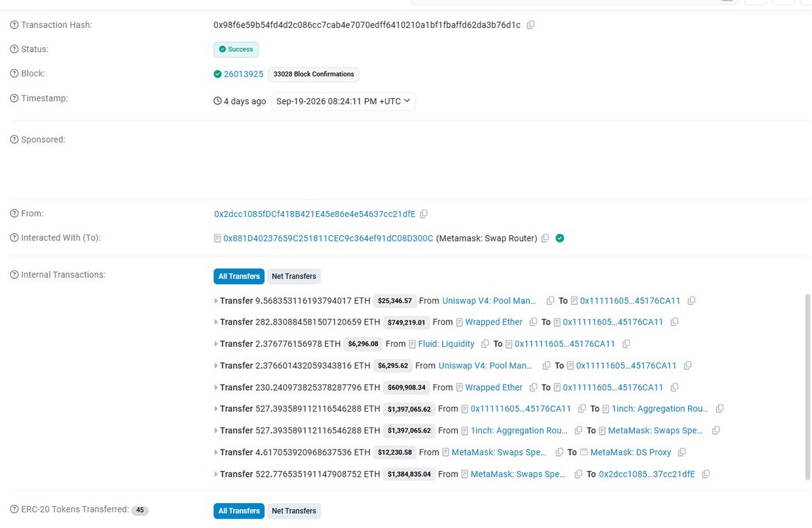Image resolution: width=812 pixels, height=528 pixels.
Task: Click the 4 days ago timestamp text
Action: point(245,101)
